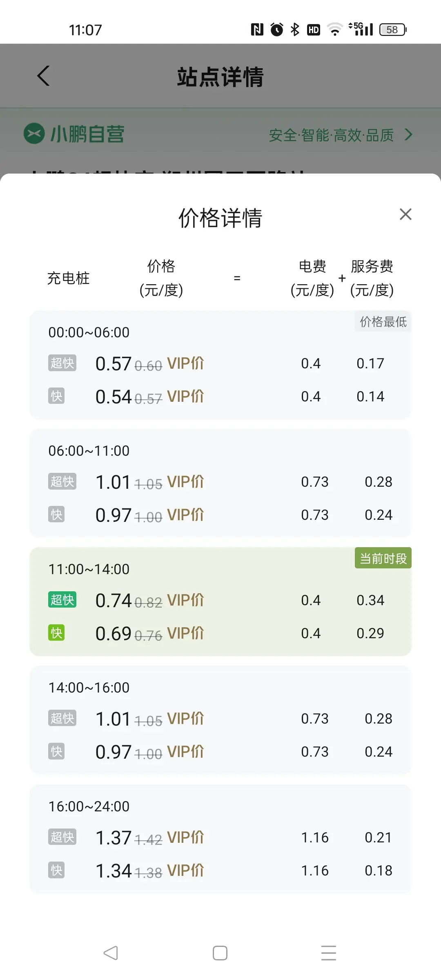Expand the safety·smart·efficient·quality chevron
Viewport: 441px width, 980px height.
tap(408, 134)
